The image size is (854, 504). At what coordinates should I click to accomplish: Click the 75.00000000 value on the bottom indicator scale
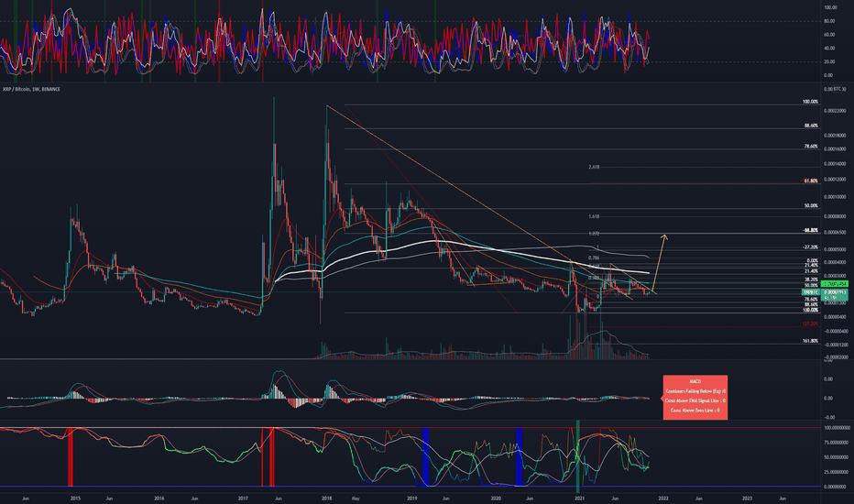838,443
